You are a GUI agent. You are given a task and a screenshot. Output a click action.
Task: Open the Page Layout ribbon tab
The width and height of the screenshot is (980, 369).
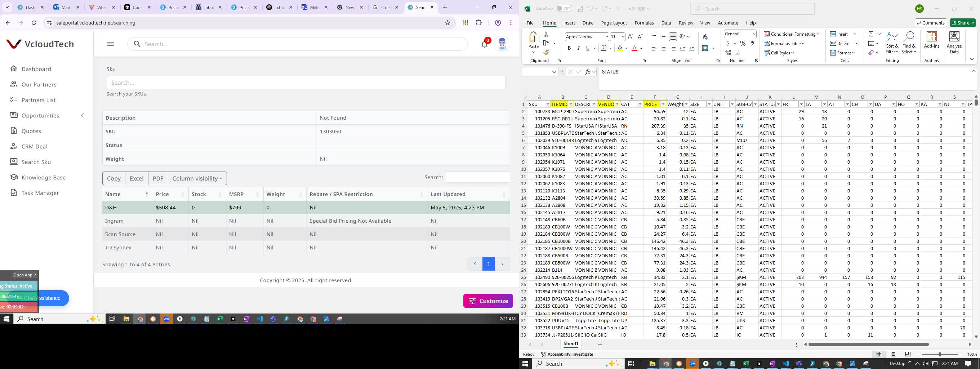[x=614, y=23]
